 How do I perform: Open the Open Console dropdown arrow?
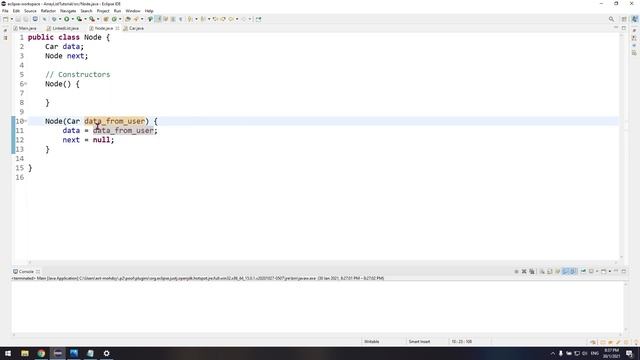tap(610, 271)
